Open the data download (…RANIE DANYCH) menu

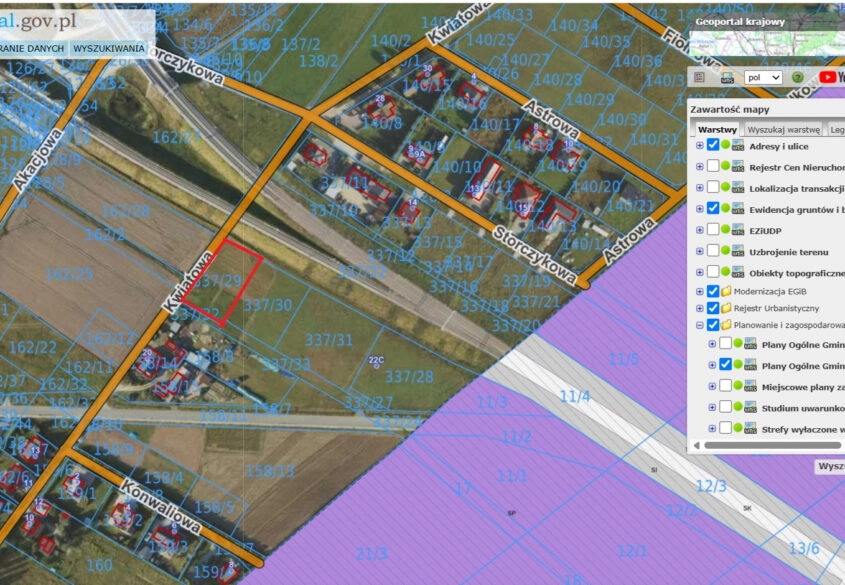(32, 48)
